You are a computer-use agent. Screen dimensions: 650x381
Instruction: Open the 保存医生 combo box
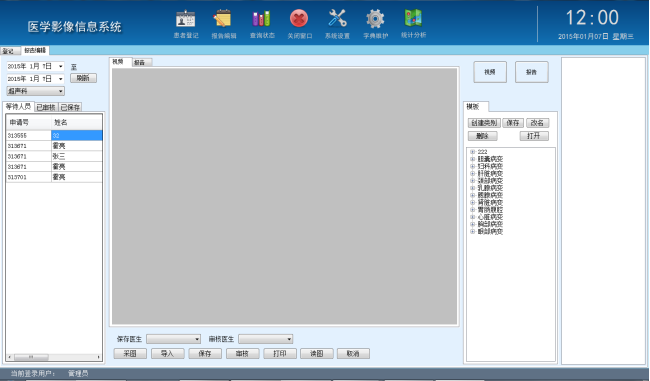[x=173, y=339]
